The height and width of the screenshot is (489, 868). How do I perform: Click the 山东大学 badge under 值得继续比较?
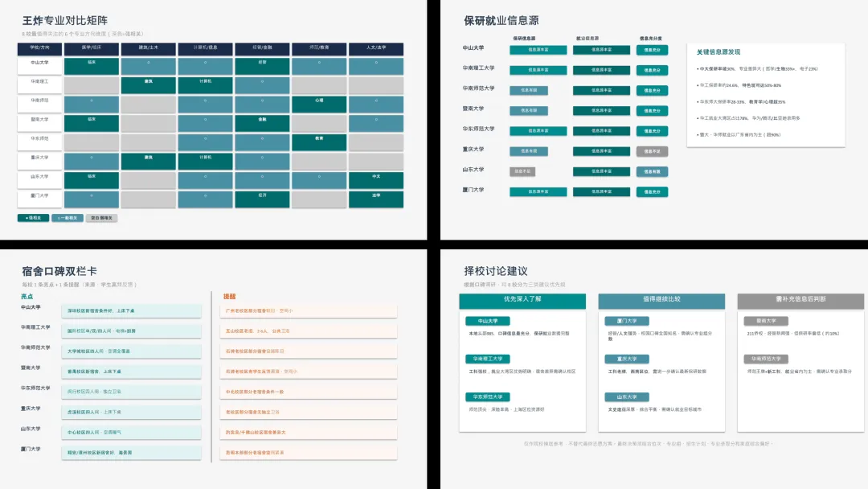627,397
